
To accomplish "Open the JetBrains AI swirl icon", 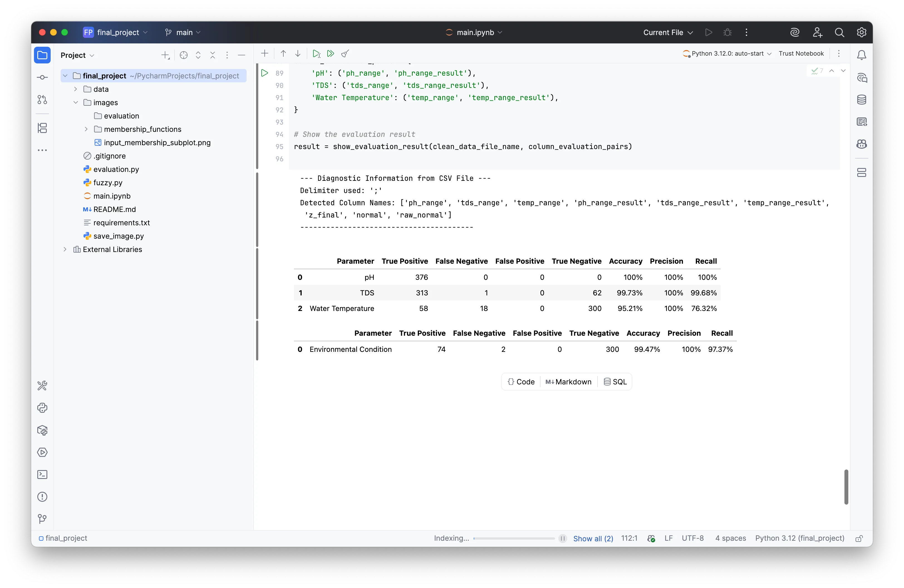I will click(x=795, y=33).
